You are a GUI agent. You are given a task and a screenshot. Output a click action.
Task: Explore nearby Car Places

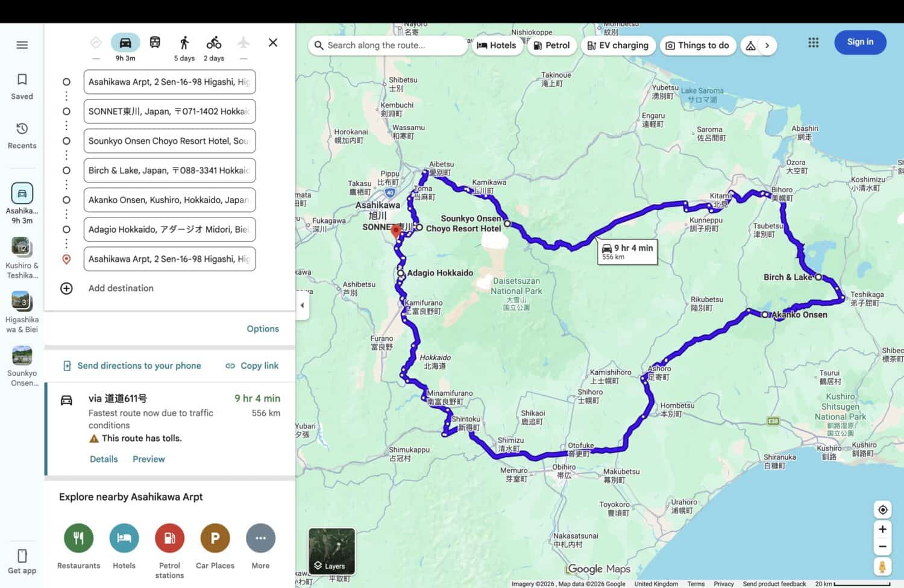(x=215, y=538)
